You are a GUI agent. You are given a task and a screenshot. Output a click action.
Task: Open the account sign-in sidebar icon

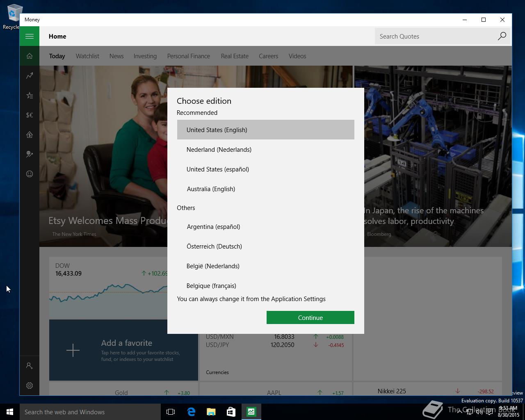click(x=30, y=365)
